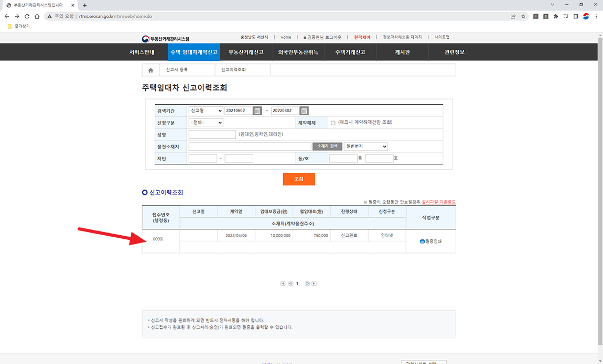Click the 동 number input field
Image resolution: width=603 pixels, height=364 pixels.
[x=343, y=158]
